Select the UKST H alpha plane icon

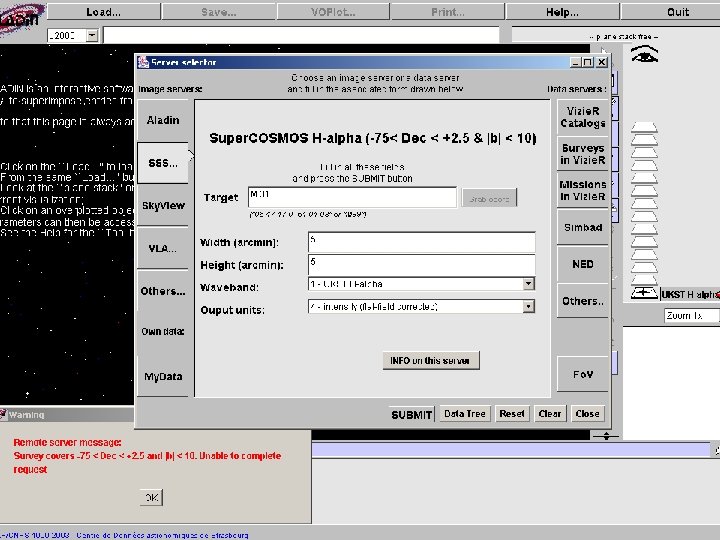[644, 292]
